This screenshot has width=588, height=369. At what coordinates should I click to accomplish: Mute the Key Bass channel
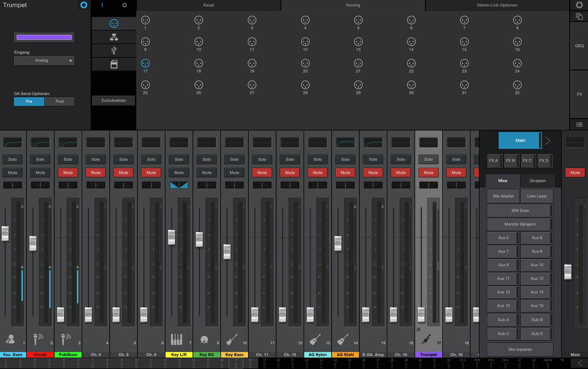tap(234, 173)
